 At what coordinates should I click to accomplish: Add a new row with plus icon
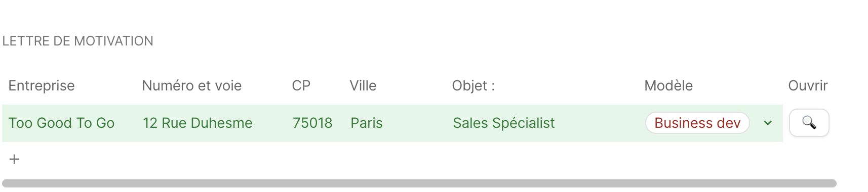click(15, 159)
